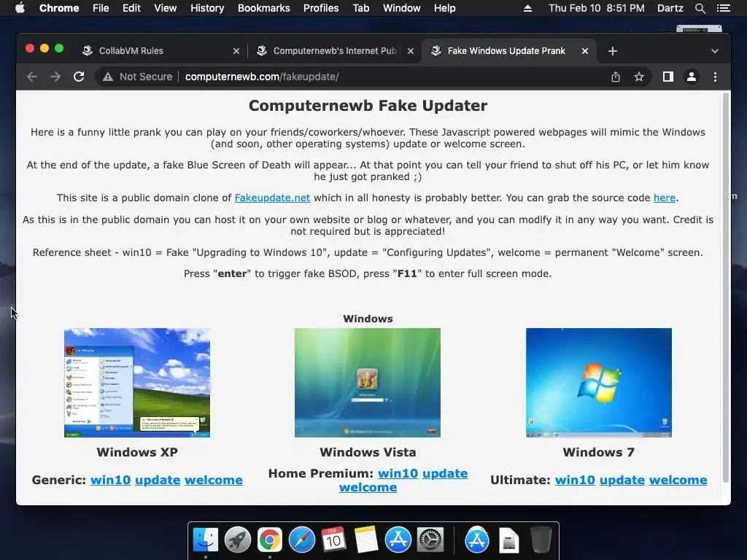Click the eject icon in menu bar
This screenshot has width=747, height=560.
coord(527,8)
